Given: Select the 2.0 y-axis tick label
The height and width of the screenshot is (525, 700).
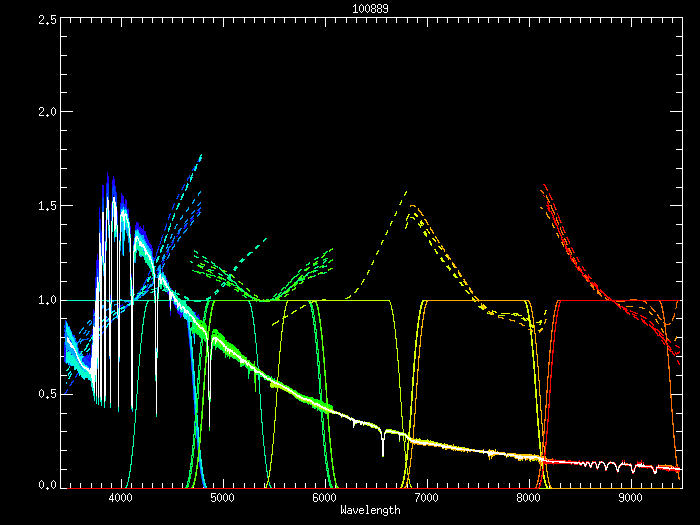Looking at the screenshot, I should tap(45, 113).
